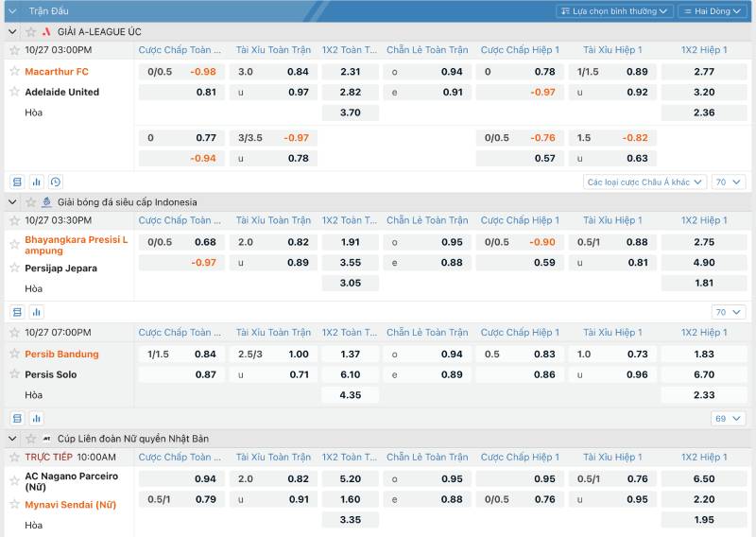Screen dimensions: 756x537
Task: Open the 'Lựa chọn bình thường' sort dropdown
Action: [x=614, y=11]
